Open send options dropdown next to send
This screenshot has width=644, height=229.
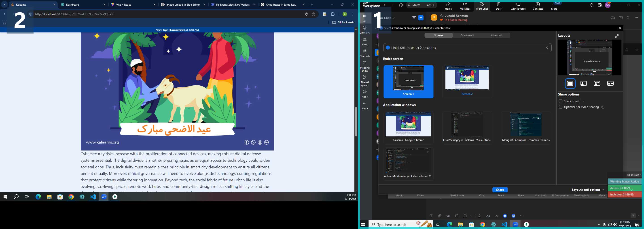click(639, 216)
